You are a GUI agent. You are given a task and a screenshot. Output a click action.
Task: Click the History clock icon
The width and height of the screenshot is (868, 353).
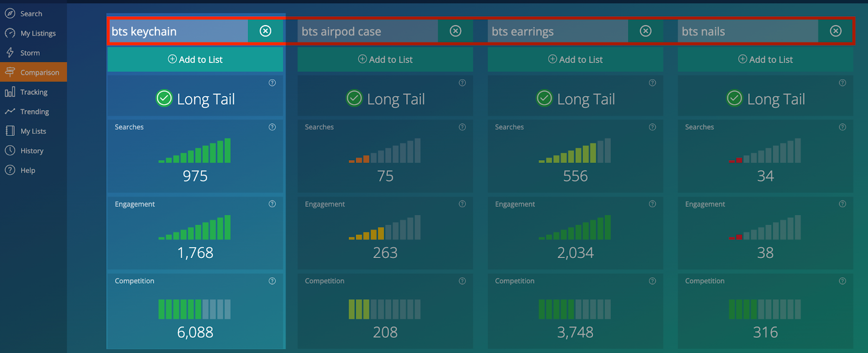tap(10, 150)
